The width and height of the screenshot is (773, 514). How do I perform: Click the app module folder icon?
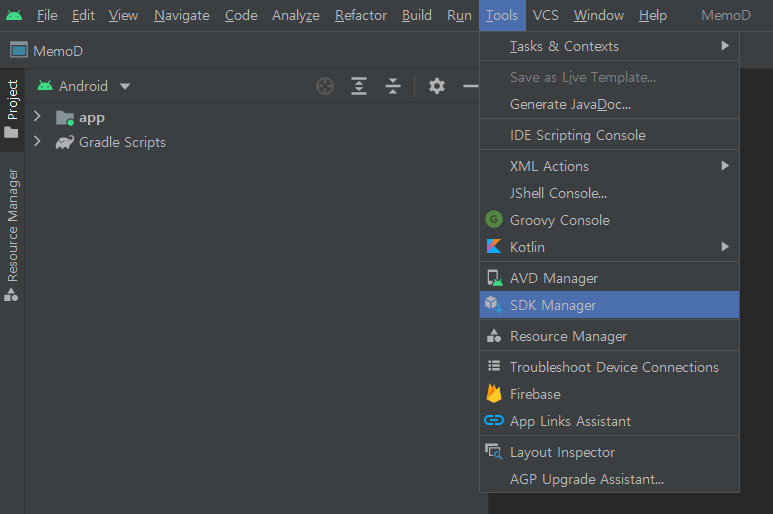tap(65, 118)
